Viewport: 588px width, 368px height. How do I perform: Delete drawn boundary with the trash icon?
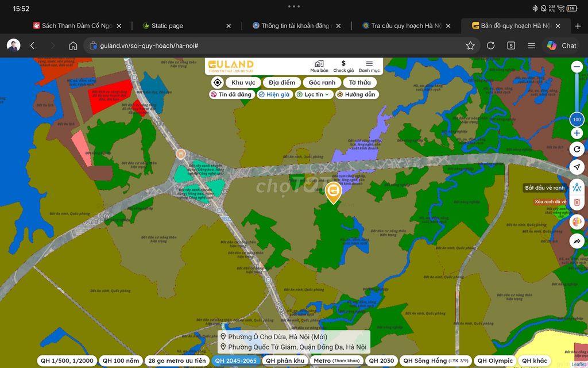point(577,202)
